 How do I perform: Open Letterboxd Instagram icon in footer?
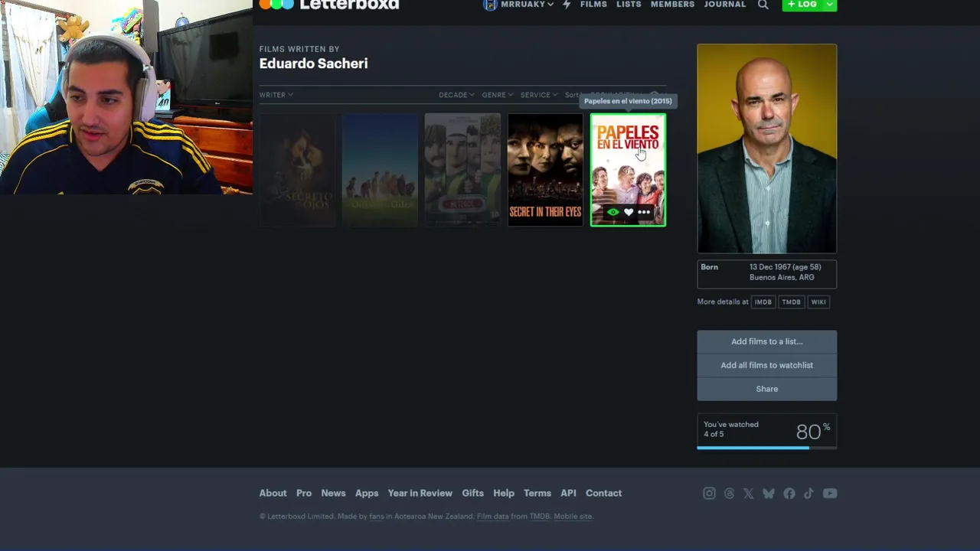(709, 494)
